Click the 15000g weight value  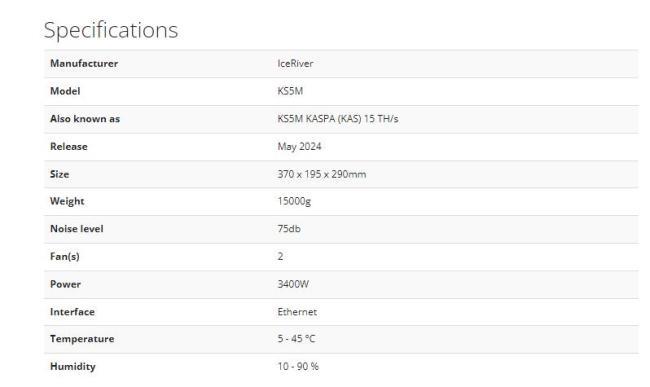point(294,201)
